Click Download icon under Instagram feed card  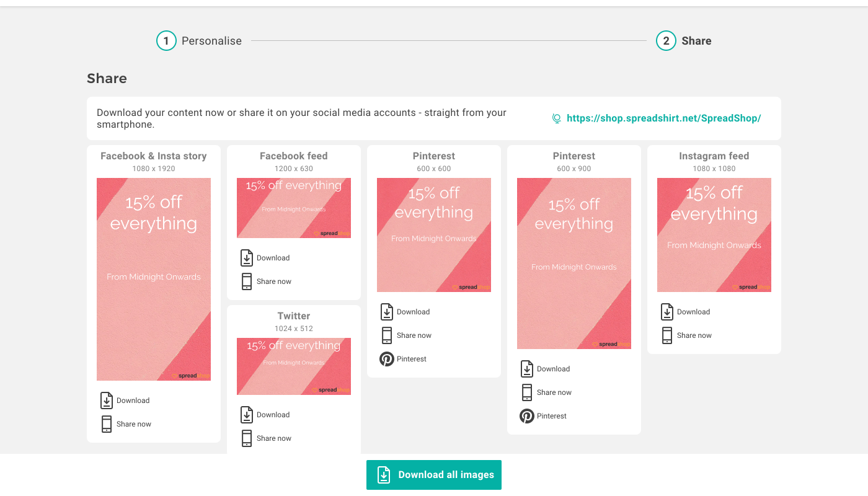pos(667,312)
